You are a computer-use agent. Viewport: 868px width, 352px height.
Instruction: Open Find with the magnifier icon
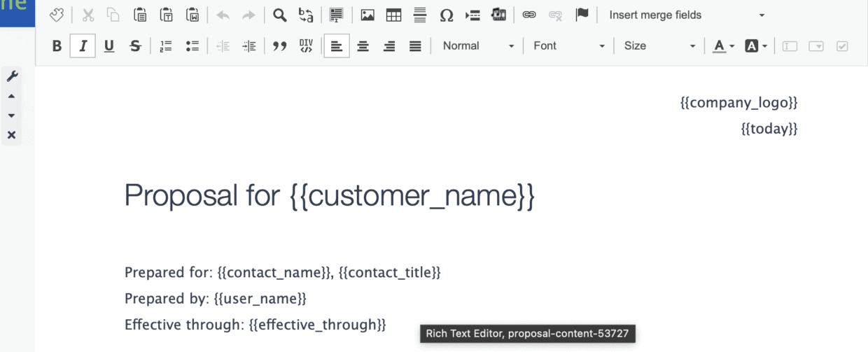point(279,15)
